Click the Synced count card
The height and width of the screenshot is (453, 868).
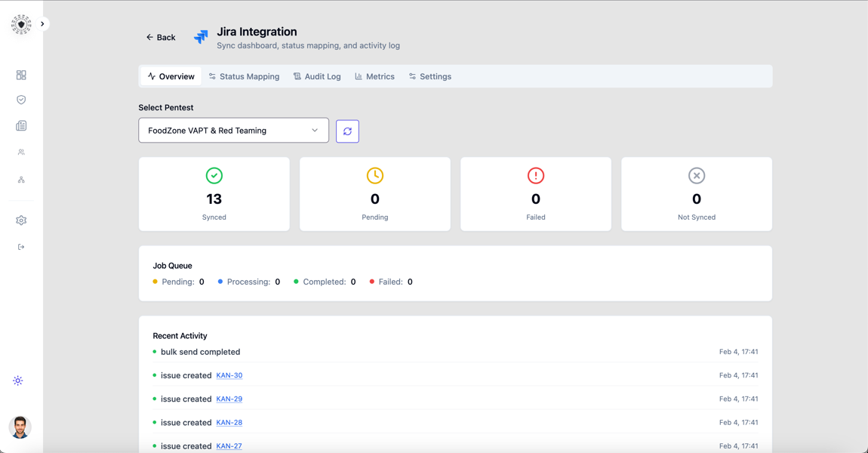214,194
